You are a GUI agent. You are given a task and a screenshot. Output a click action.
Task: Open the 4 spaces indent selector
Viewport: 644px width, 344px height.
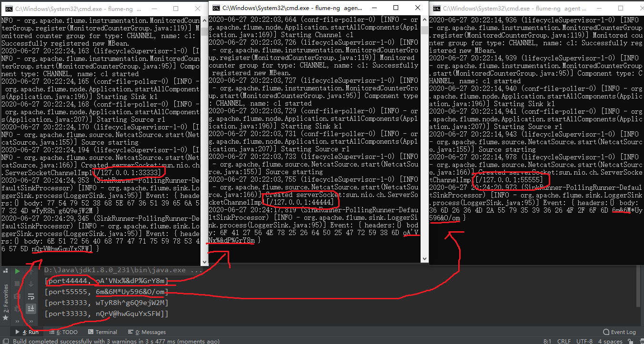(610, 341)
